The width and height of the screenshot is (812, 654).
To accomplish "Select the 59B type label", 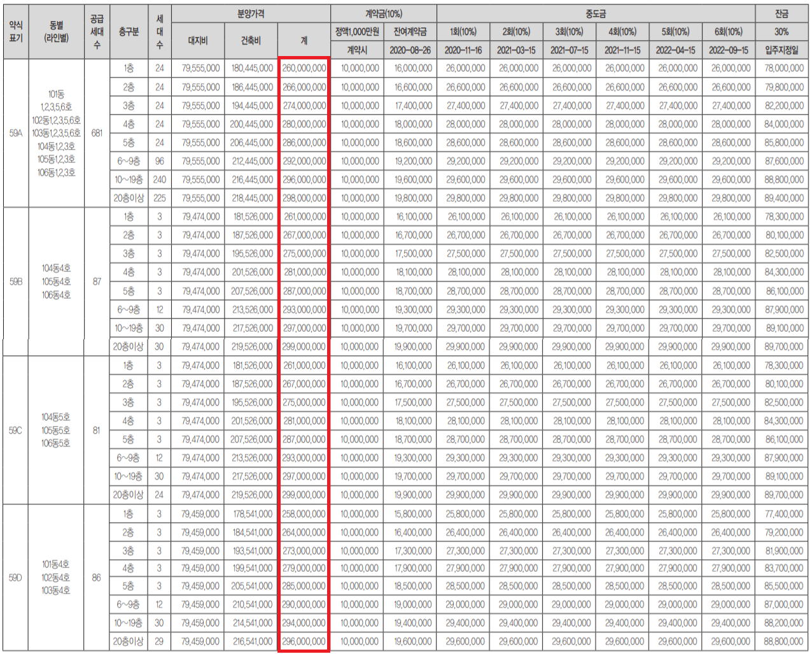I will pos(16,281).
